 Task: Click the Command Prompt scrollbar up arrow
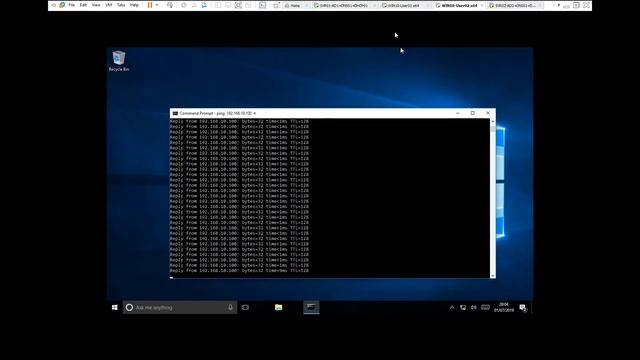pos(493,121)
